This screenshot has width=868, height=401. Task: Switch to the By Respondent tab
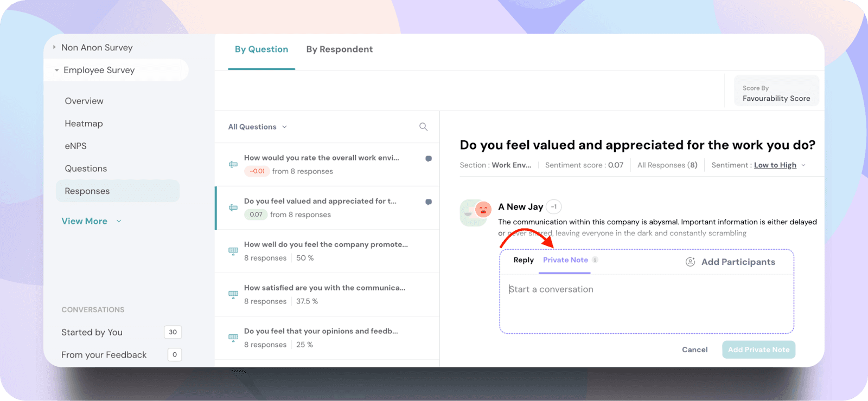pyautogui.click(x=339, y=49)
